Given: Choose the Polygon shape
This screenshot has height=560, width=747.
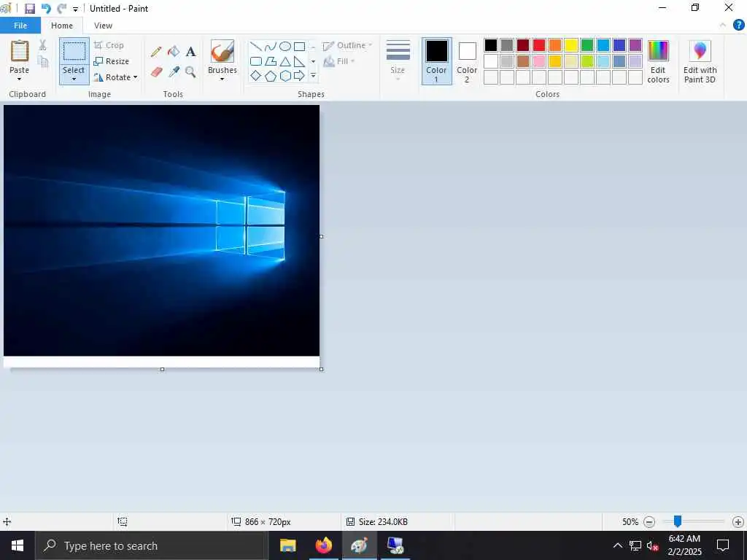Looking at the screenshot, I should coord(270,61).
